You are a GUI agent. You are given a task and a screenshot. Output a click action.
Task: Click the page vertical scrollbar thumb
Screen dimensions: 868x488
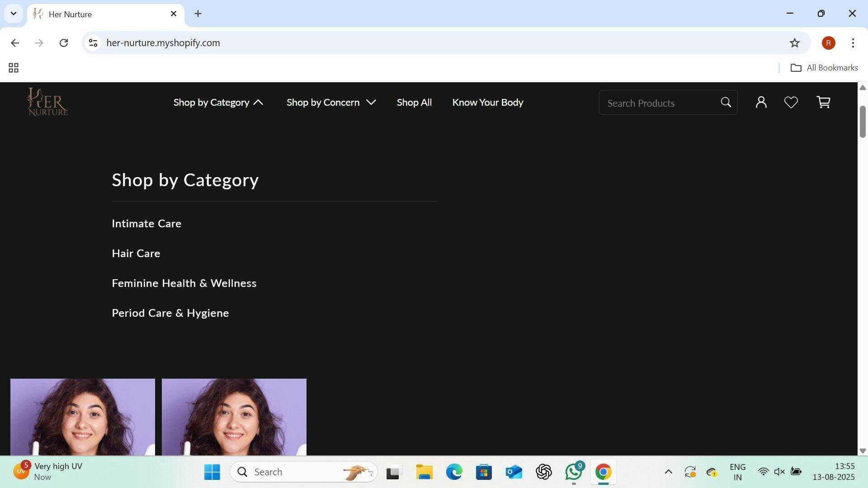863,122
